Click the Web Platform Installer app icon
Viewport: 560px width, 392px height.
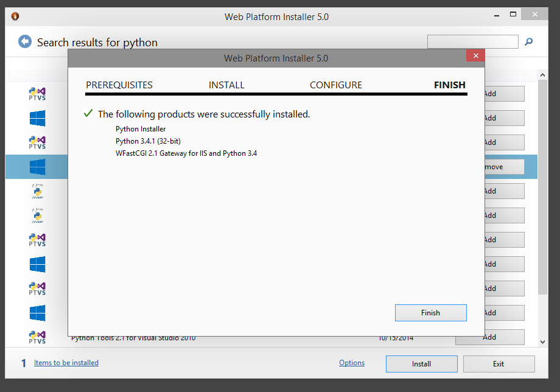pyautogui.click(x=15, y=16)
